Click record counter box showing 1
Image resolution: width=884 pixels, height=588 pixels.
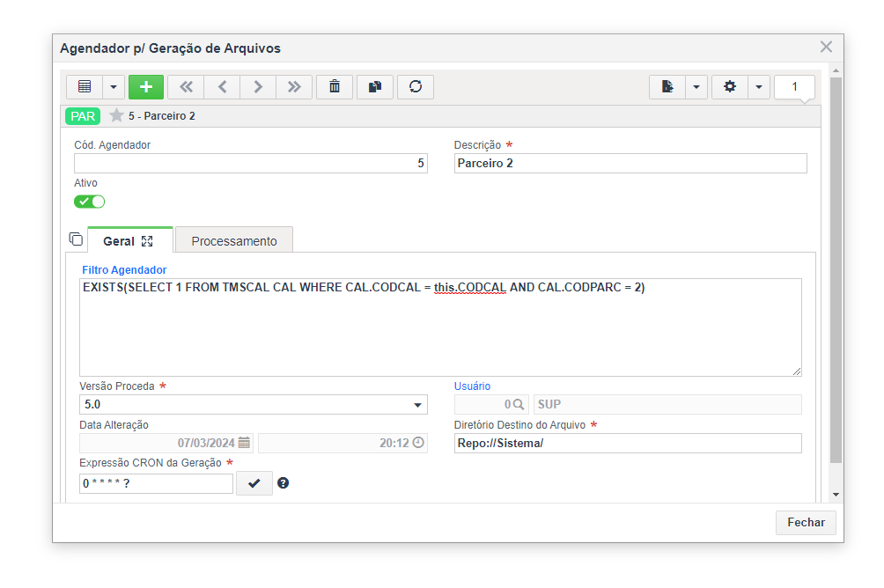[x=794, y=87]
